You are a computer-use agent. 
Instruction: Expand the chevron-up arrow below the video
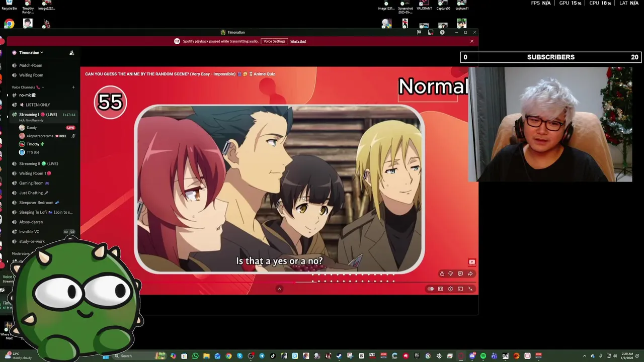tap(279, 289)
